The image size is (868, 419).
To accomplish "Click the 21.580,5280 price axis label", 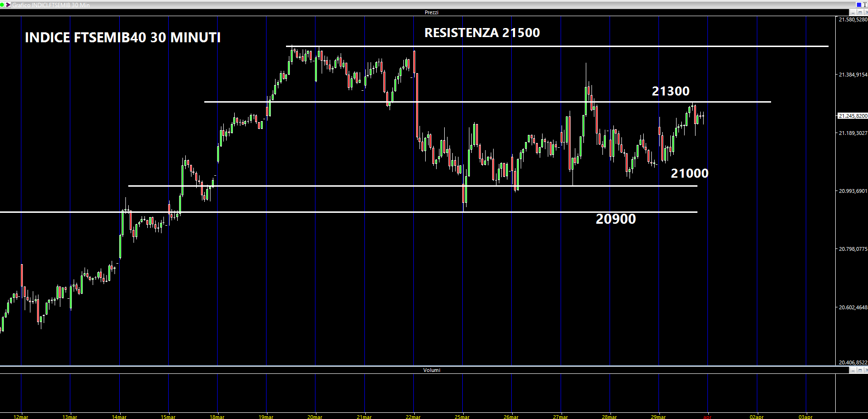I will click(x=853, y=19).
